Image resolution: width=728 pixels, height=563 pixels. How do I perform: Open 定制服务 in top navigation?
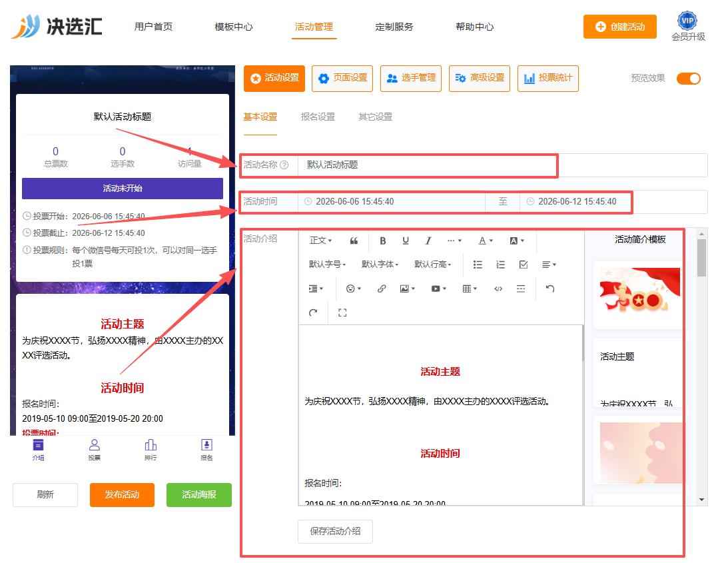[394, 27]
